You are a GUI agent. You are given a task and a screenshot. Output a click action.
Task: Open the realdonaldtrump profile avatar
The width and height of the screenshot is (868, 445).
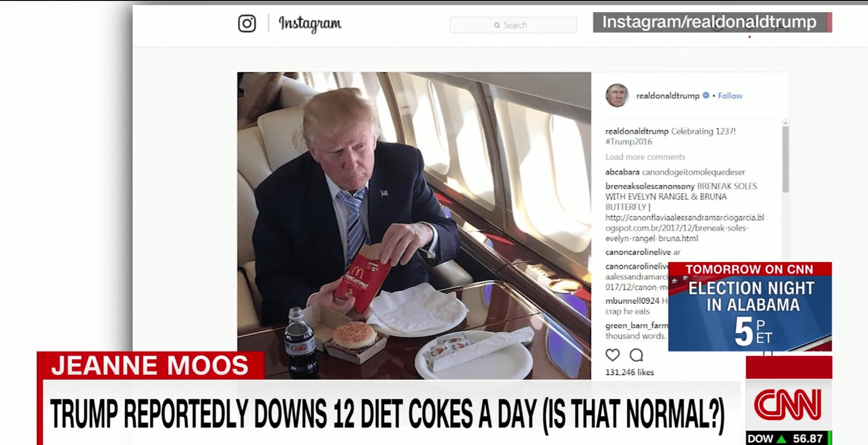pyautogui.click(x=617, y=95)
